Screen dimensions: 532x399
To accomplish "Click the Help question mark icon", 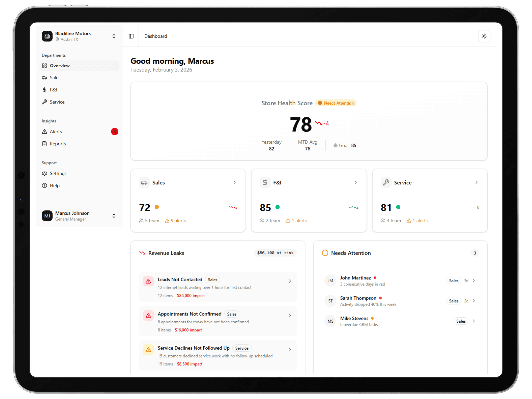I will pyautogui.click(x=45, y=185).
